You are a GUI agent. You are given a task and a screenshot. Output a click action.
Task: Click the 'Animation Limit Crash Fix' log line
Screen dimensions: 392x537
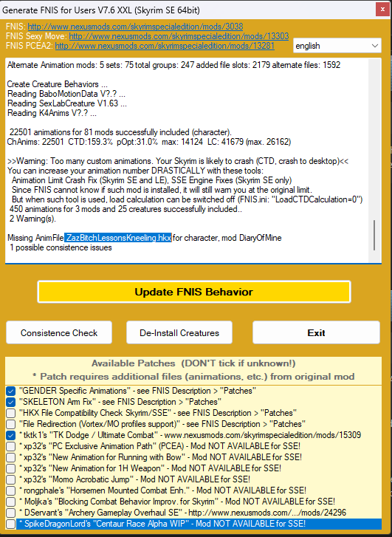point(151,180)
